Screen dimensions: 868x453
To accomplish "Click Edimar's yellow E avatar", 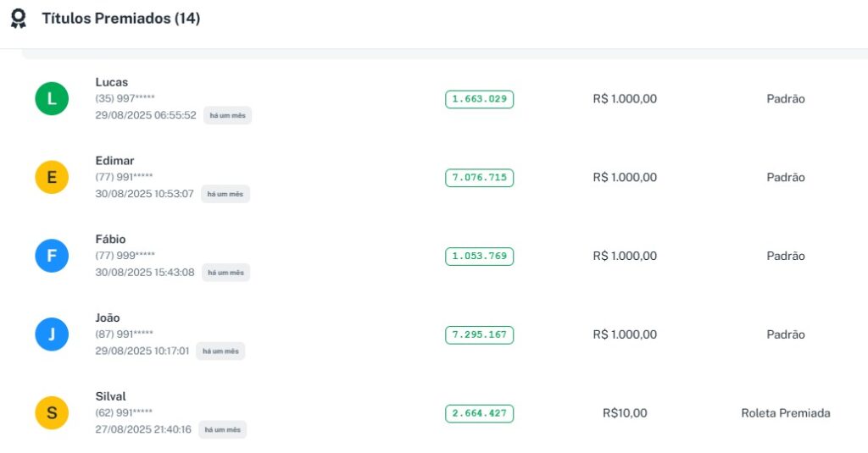I will [x=52, y=178].
